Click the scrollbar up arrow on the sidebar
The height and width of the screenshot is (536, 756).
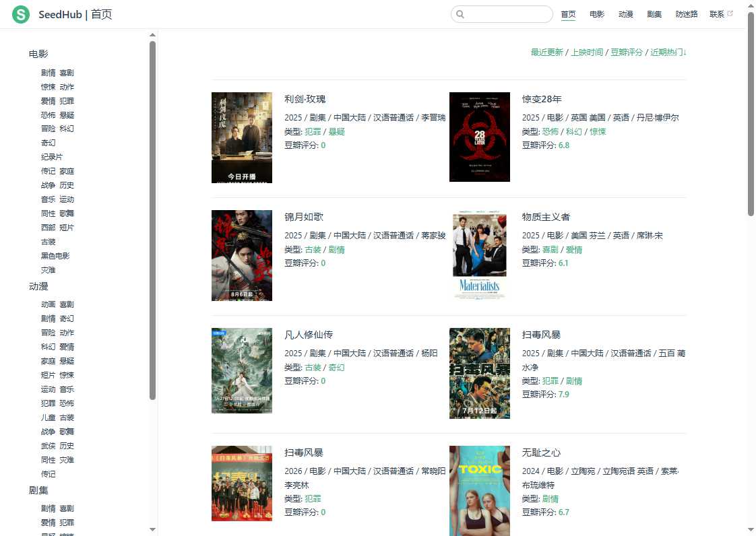pos(152,34)
